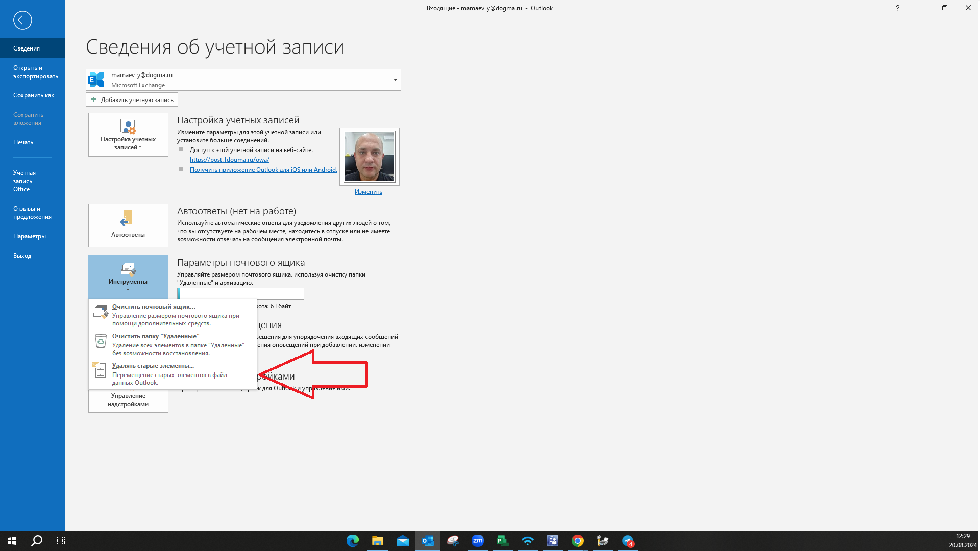Open the post.1dogma.ru/owa link
The width and height of the screenshot is (980, 551).
230,160
